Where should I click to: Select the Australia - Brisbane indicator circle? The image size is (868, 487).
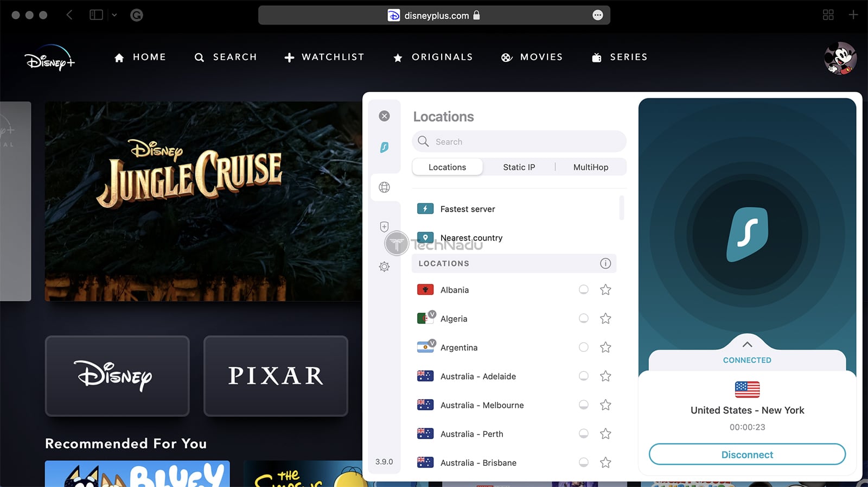pyautogui.click(x=584, y=463)
